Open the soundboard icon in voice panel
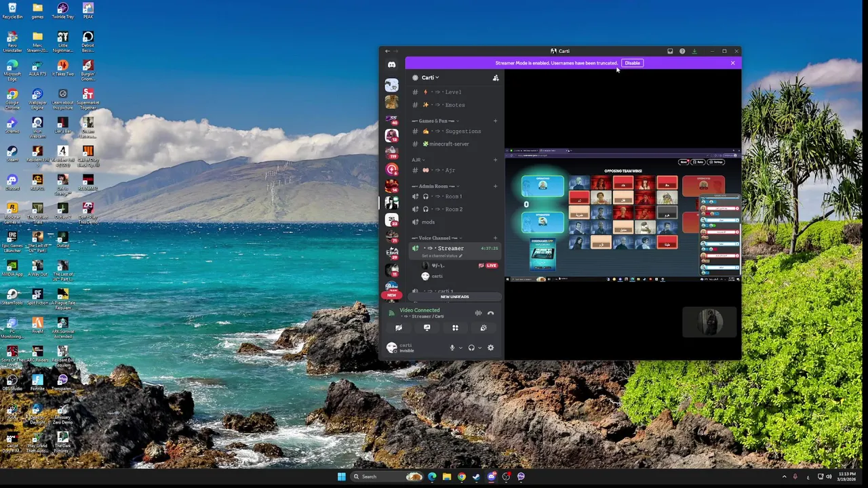868x488 pixels. [484, 328]
